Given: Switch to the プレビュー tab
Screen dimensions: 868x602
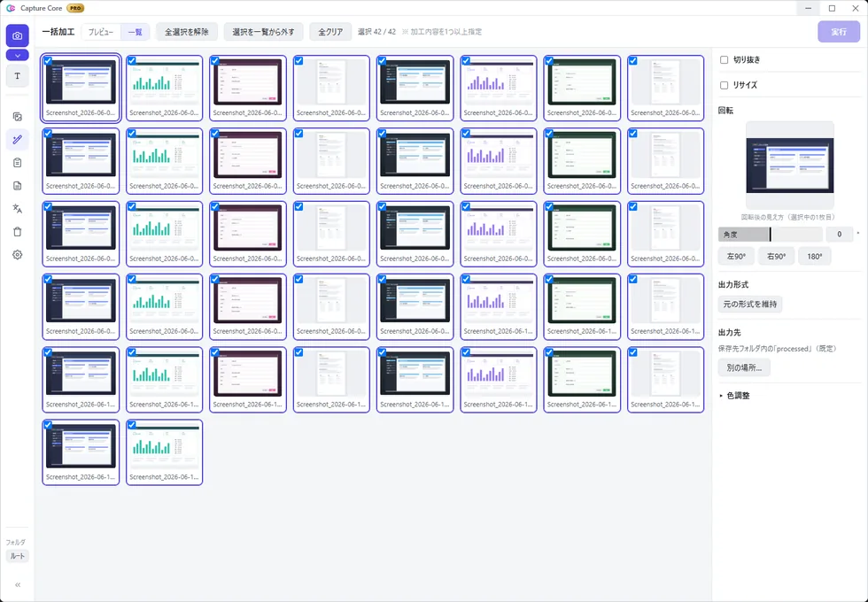Looking at the screenshot, I should click(x=101, y=32).
